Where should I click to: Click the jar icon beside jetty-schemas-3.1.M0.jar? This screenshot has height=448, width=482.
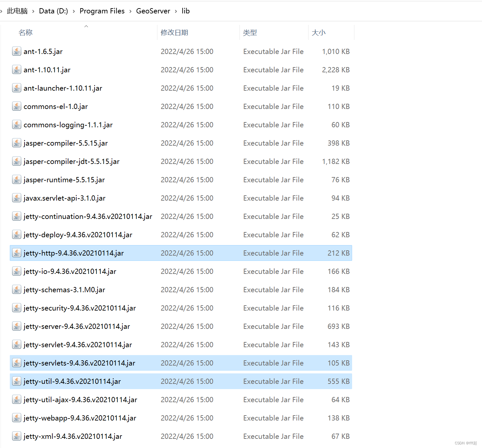[16, 290]
